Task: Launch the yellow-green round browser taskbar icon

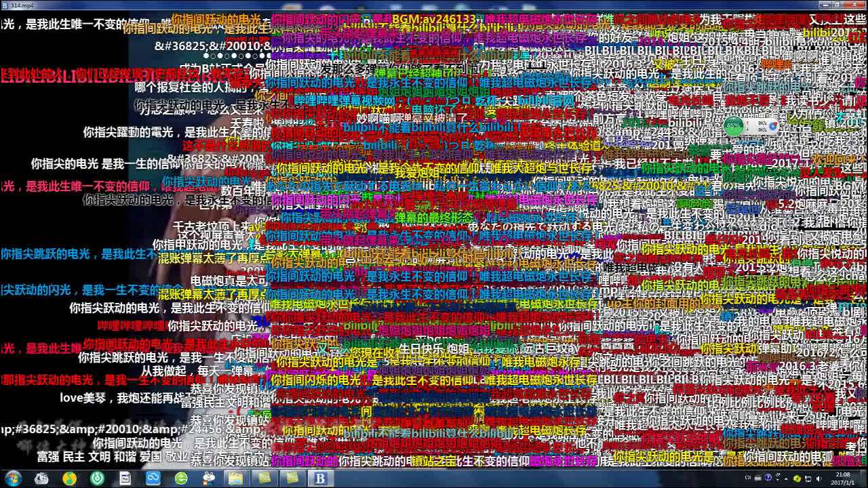Action: [x=69, y=479]
